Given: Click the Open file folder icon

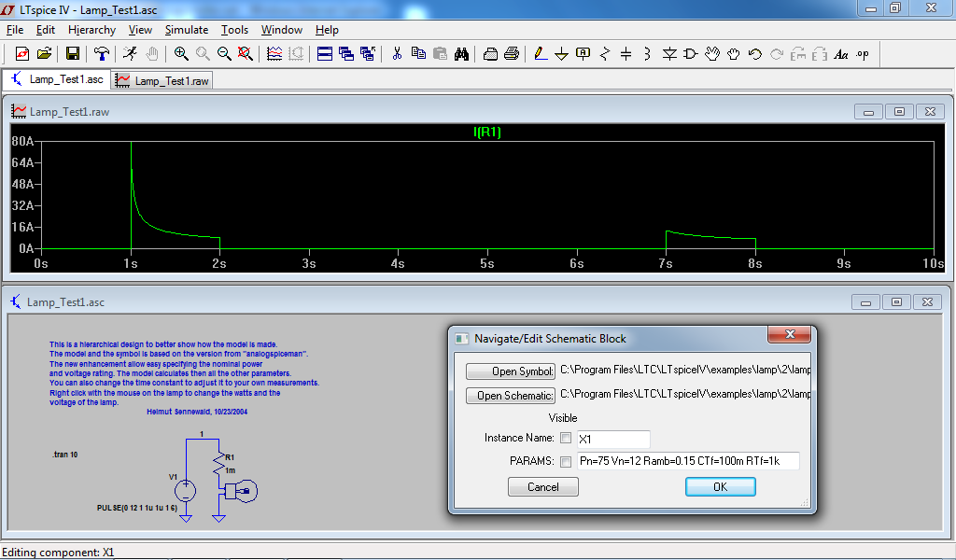Looking at the screenshot, I should (44, 54).
